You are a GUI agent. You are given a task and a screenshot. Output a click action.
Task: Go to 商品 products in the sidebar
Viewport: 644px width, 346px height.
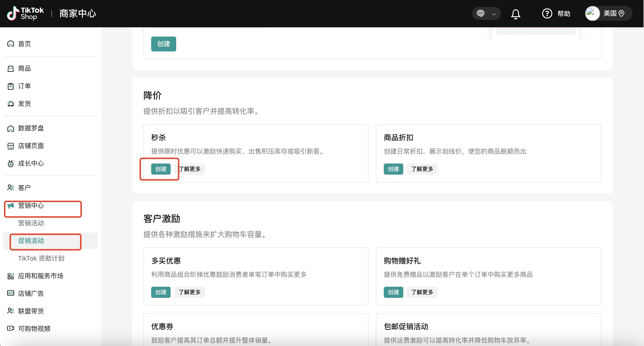tap(24, 69)
